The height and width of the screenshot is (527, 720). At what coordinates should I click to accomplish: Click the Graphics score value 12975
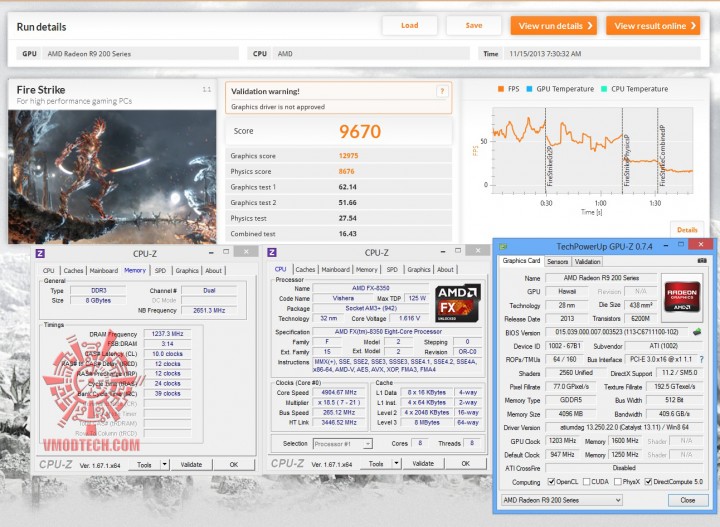tap(349, 156)
